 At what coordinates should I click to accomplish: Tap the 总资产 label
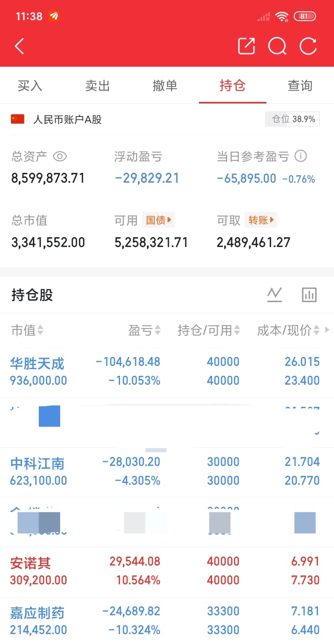[29, 156]
